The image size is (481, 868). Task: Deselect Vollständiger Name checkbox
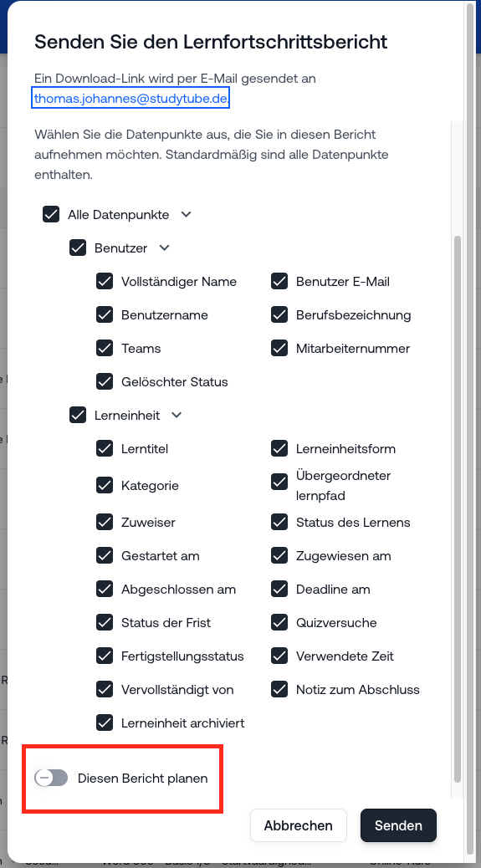105,281
